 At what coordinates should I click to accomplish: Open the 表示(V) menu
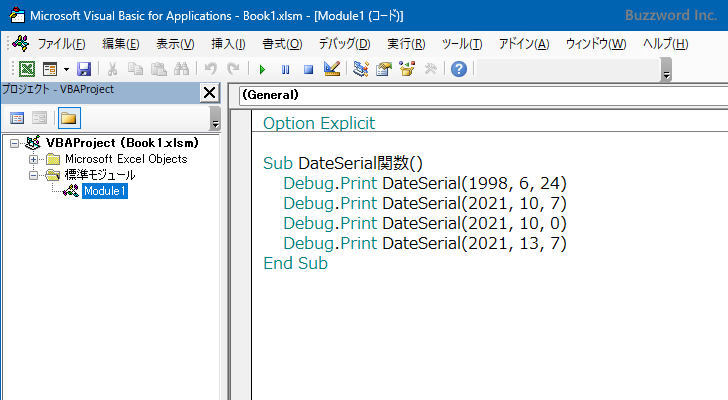tap(175, 44)
